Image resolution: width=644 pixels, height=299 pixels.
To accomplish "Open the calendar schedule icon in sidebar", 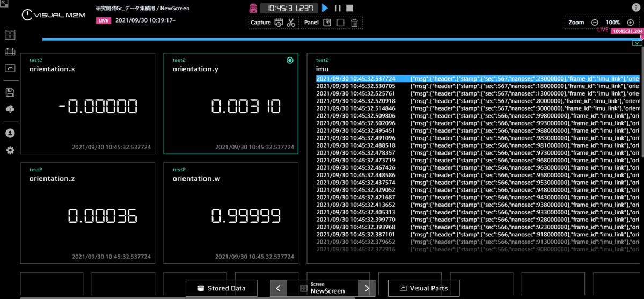I will [10, 52].
